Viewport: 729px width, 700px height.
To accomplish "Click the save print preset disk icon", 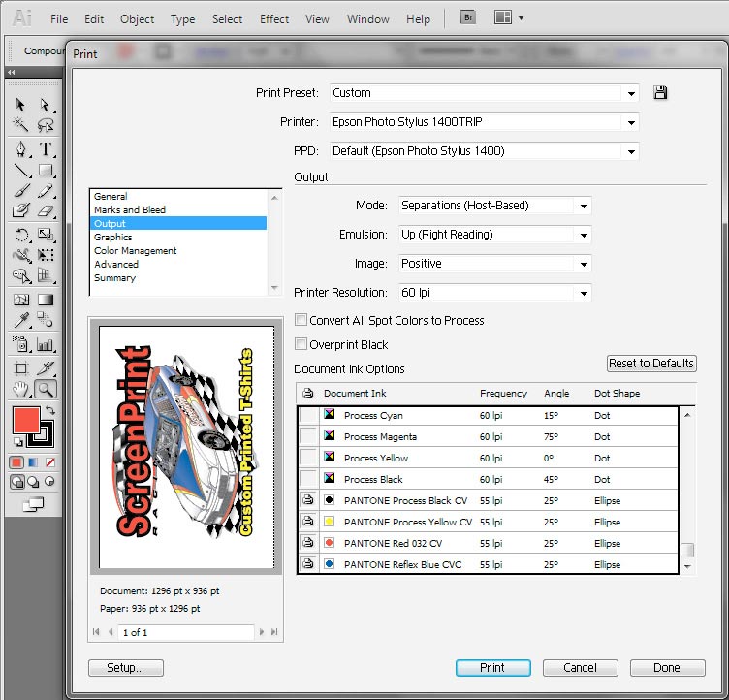I will tap(660, 93).
